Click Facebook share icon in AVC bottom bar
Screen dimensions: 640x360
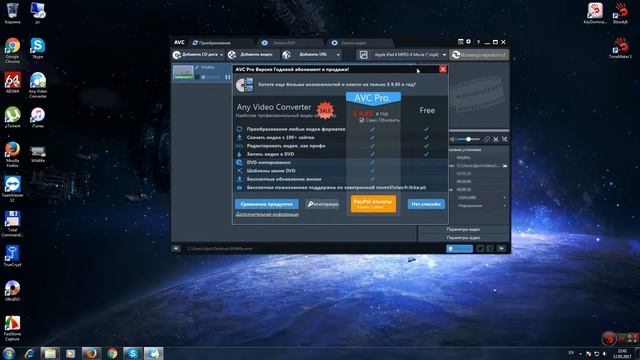490,248
